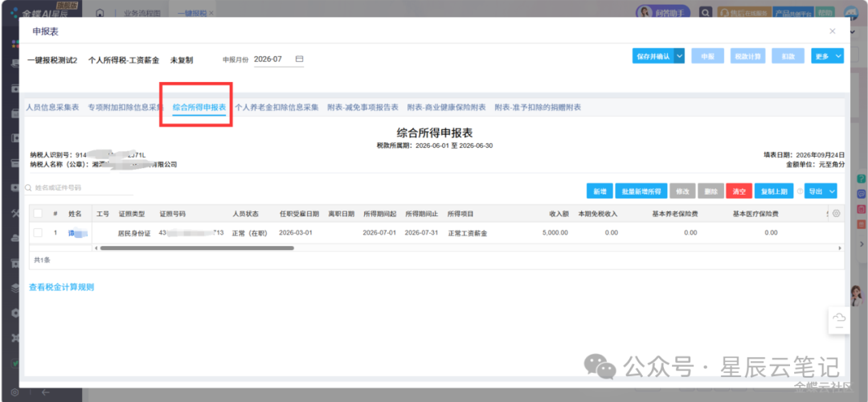868x402 pixels.
Task: Click the 申报 button
Action: click(708, 56)
